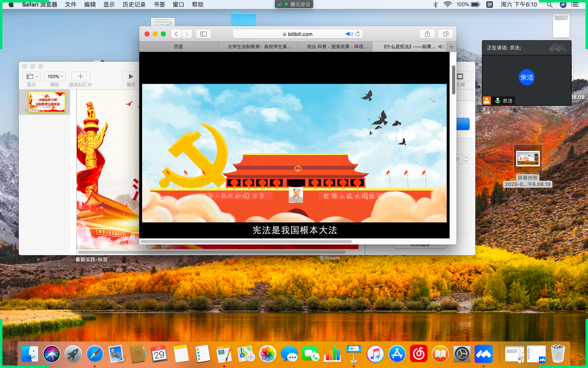
Task: Open the input method menu
Action: [x=489, y=4]
